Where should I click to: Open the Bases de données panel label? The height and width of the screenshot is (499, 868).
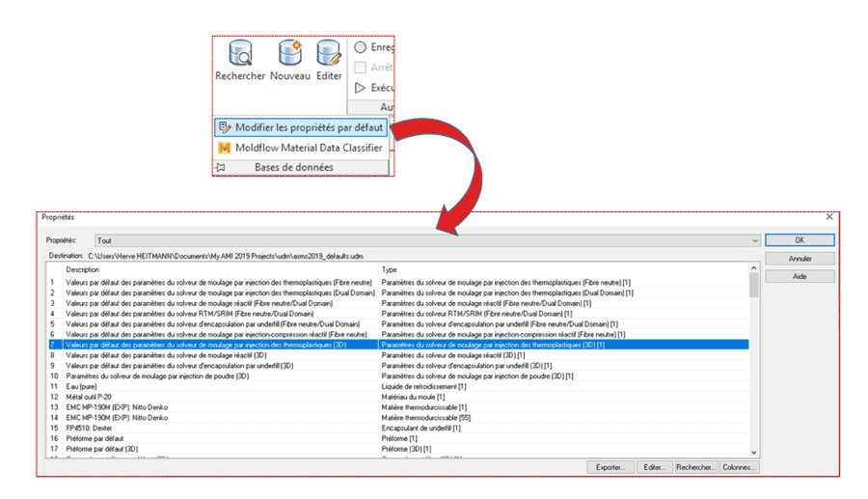294,167
